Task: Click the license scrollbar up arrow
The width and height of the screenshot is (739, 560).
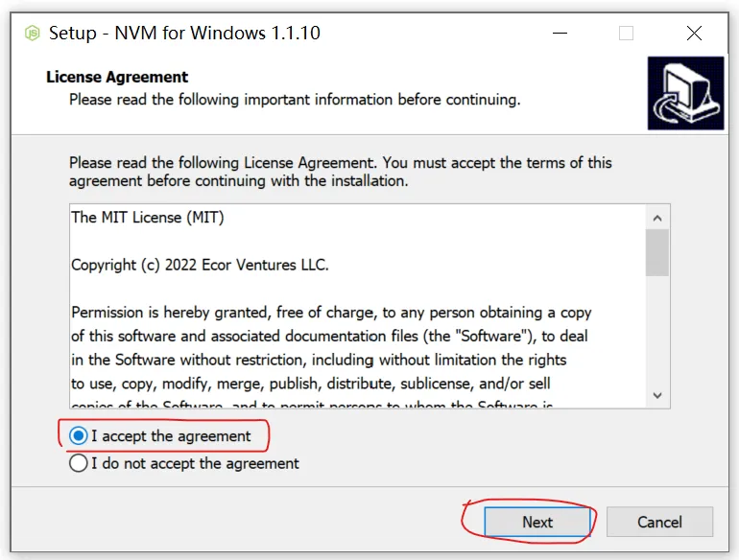Action: (657, 217)
